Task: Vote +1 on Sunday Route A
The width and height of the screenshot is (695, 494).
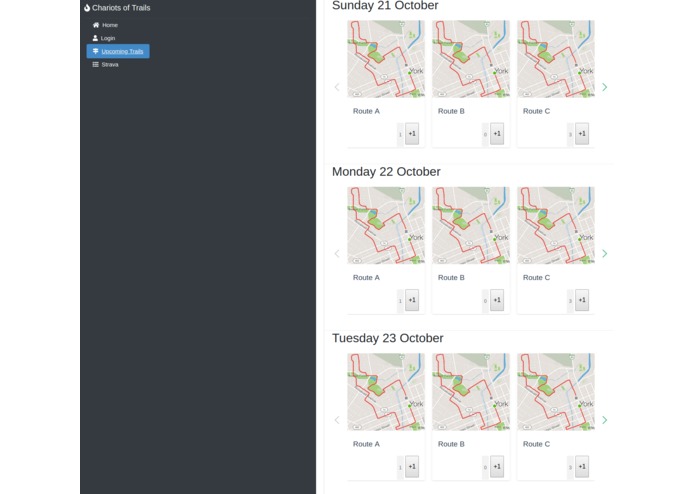Action: pos(412,134)
